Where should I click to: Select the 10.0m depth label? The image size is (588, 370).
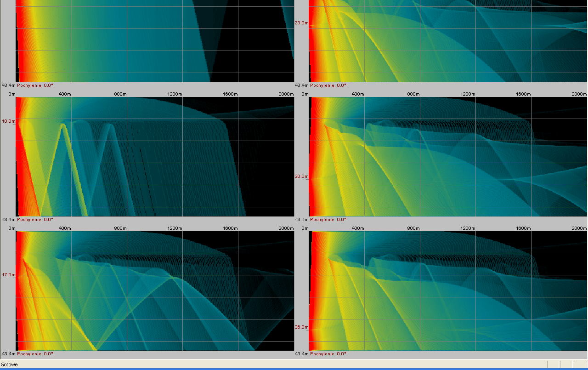click(x=8, y=121)
